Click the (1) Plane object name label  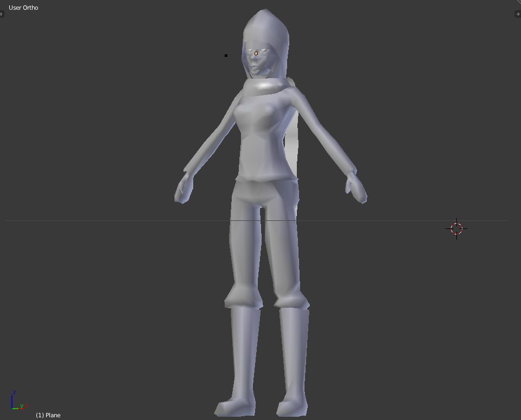[48, 415]
